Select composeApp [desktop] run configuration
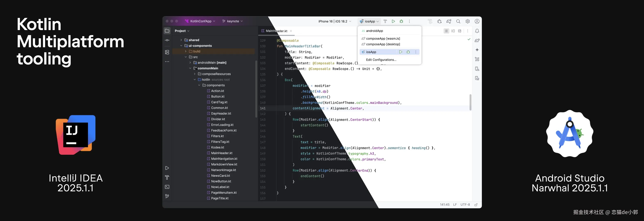Viewport: 644px width, 221px height. 383,44
